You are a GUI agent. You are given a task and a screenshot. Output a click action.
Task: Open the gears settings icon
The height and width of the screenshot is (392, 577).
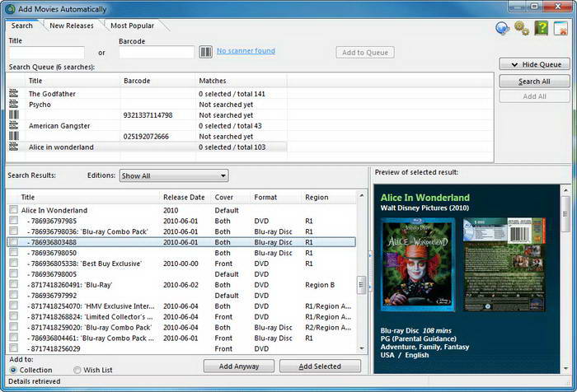click(x=522, y=28)
